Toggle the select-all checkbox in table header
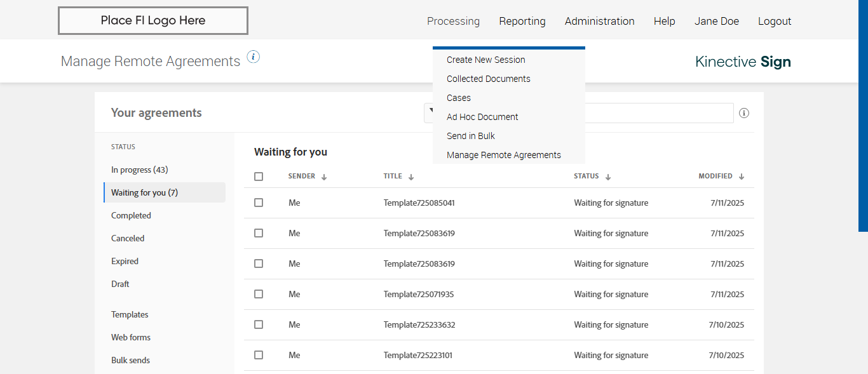Screen dimensions: 868x374 (x=259, y=177)
